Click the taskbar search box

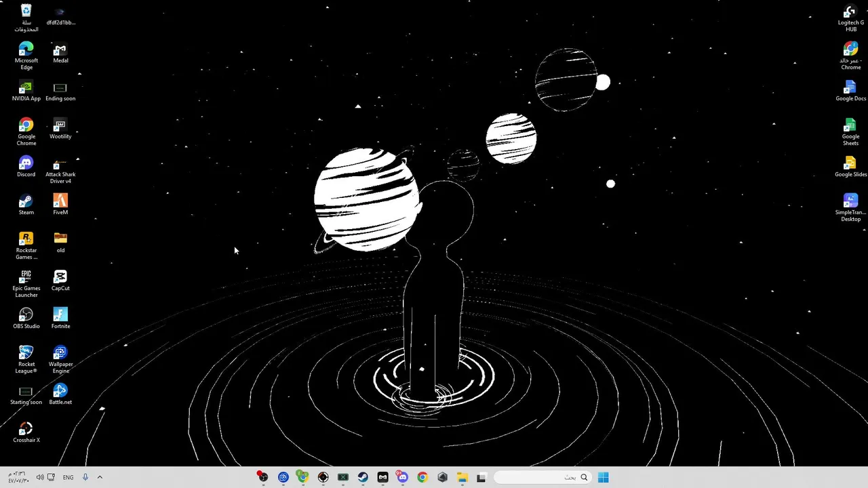pos(542,477)
